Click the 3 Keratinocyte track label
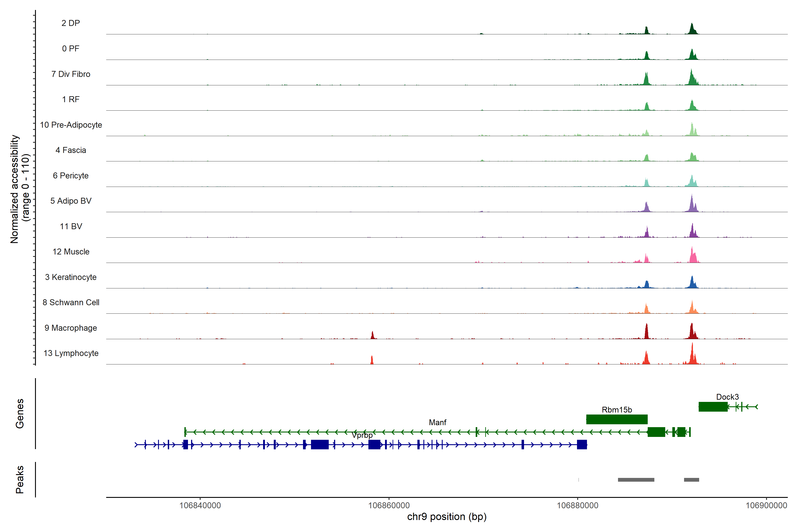 coord(70,277)
